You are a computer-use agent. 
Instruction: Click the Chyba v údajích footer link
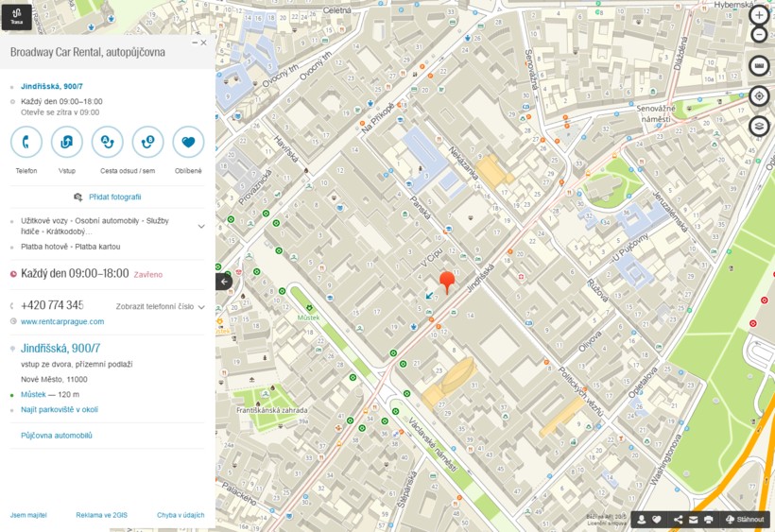click(181, 515)
